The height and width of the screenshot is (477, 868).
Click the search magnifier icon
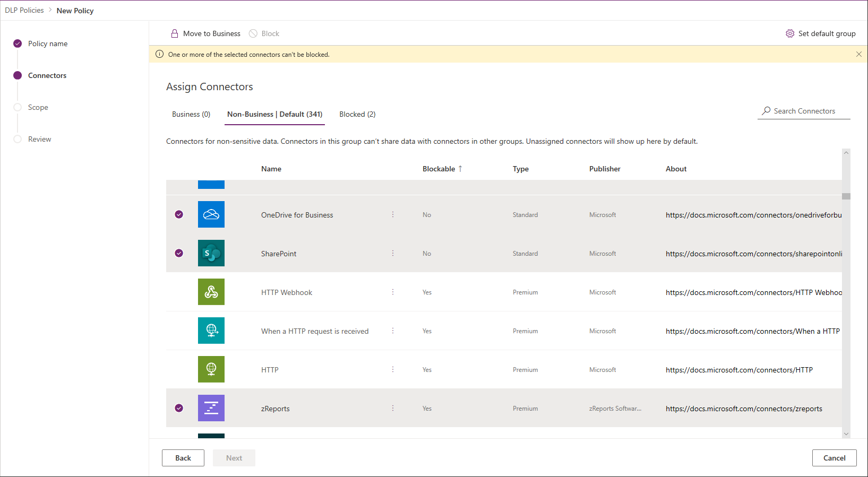tap(766, 111)
